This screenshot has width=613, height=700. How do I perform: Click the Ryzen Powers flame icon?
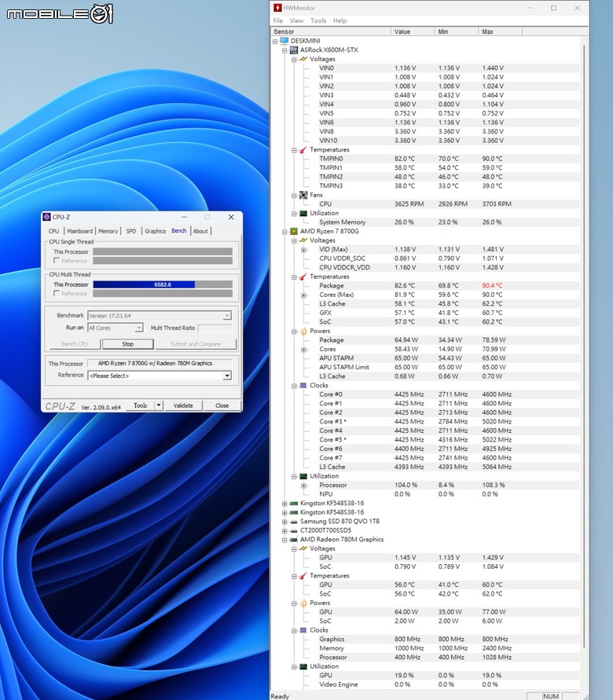(x=303, y=332)
